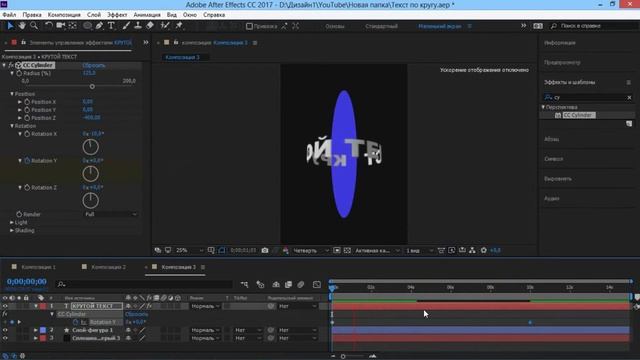This screenshot has width=640, height=360.
Task: Hide layer 3 solid eye icon
Action: pyautogui.click(x=5, y=338)
